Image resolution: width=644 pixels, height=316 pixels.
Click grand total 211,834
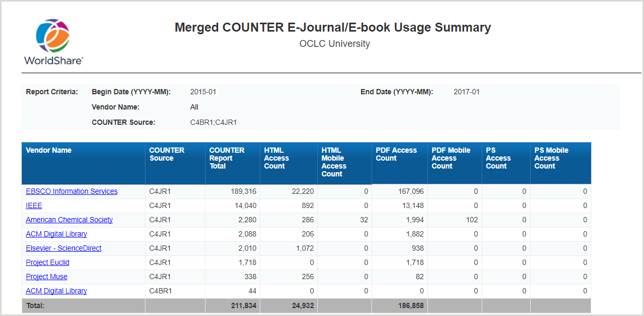pos(243,305)
